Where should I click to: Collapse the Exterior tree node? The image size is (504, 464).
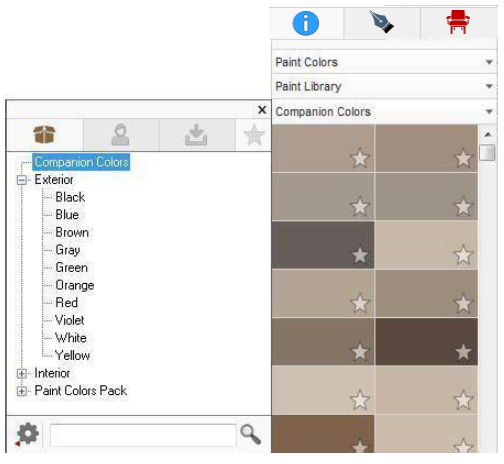pyautogui.click(x=22, y=180)
